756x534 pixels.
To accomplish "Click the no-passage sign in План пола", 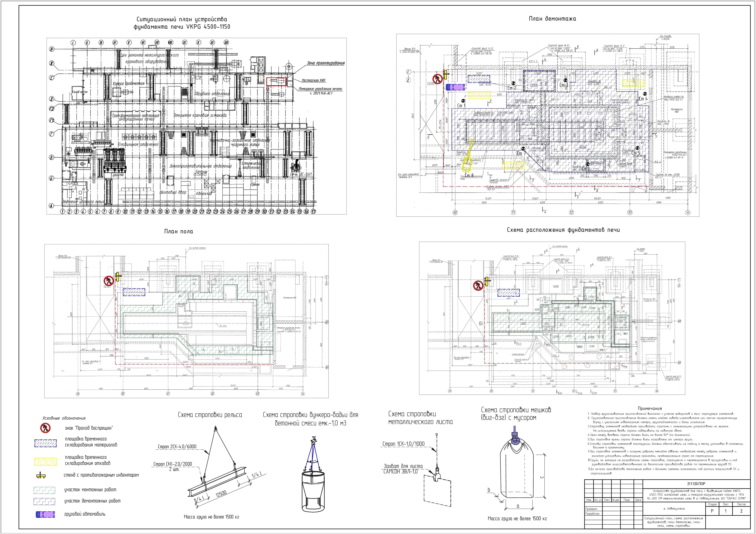I will 109,281.
